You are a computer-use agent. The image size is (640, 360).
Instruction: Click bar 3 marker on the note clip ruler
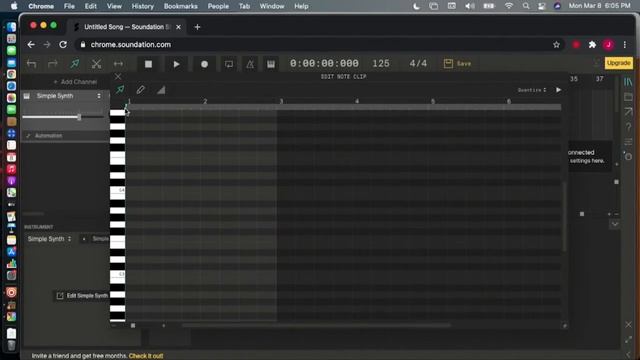coord(281,101)
